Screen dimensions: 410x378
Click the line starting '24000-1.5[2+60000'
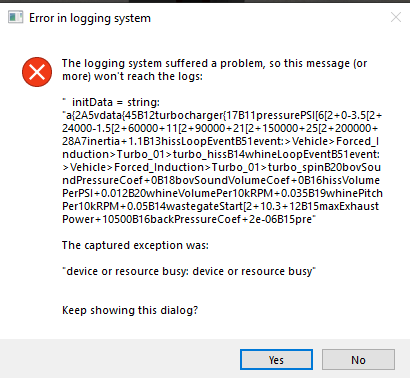[x=220, y=128]
